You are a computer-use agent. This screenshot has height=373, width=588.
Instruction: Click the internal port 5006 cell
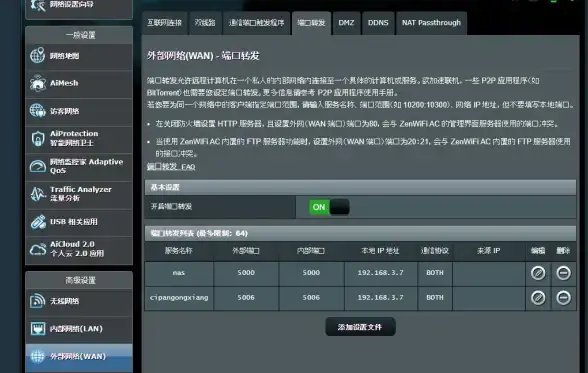tap(311, 298)
